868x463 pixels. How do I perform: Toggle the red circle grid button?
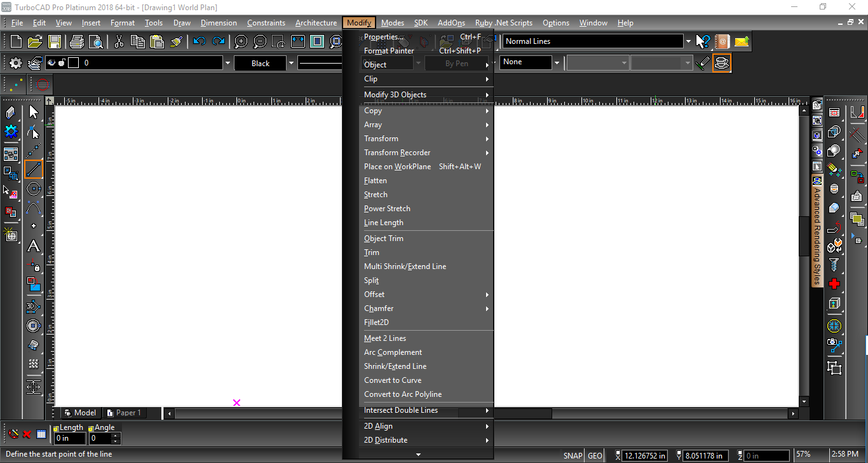tap(41, 84)
